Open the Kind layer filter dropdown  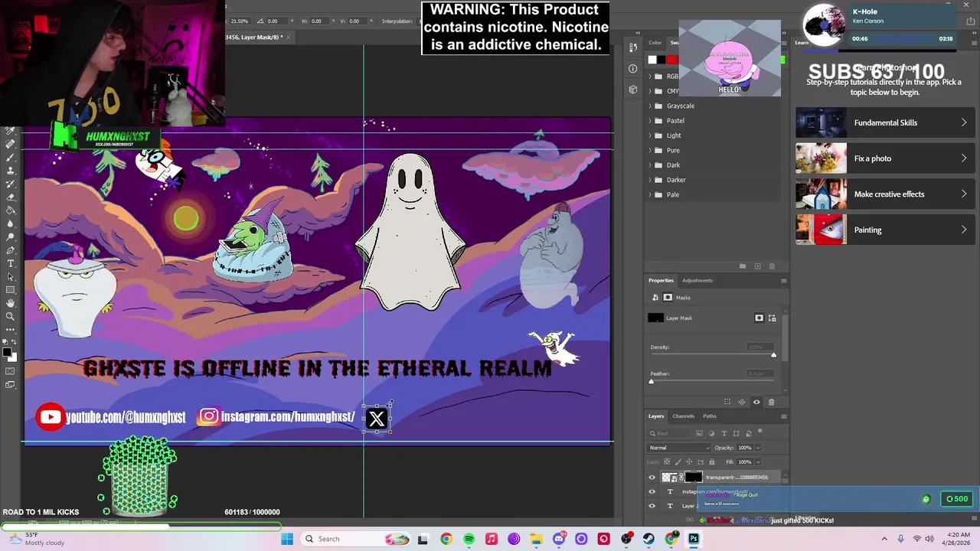pos(668,433)
